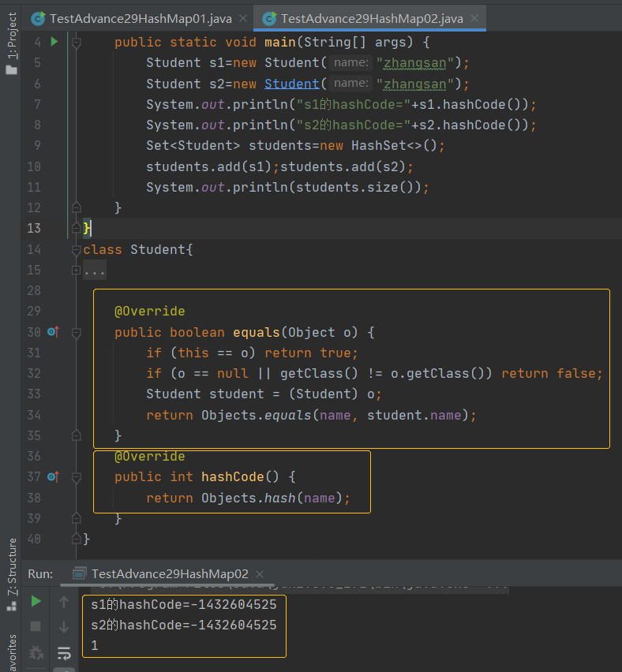Click line number 13 in the gutter

tap(34, 228)
